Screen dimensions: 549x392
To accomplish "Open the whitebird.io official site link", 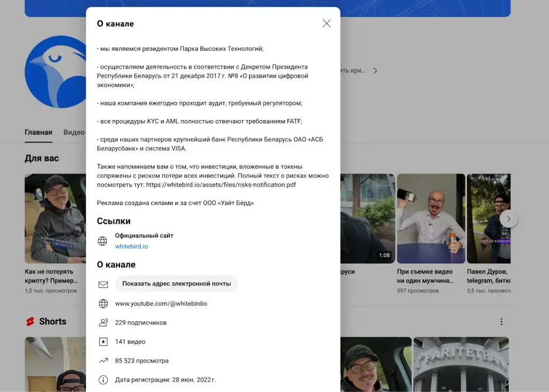I will coord(131,246).
